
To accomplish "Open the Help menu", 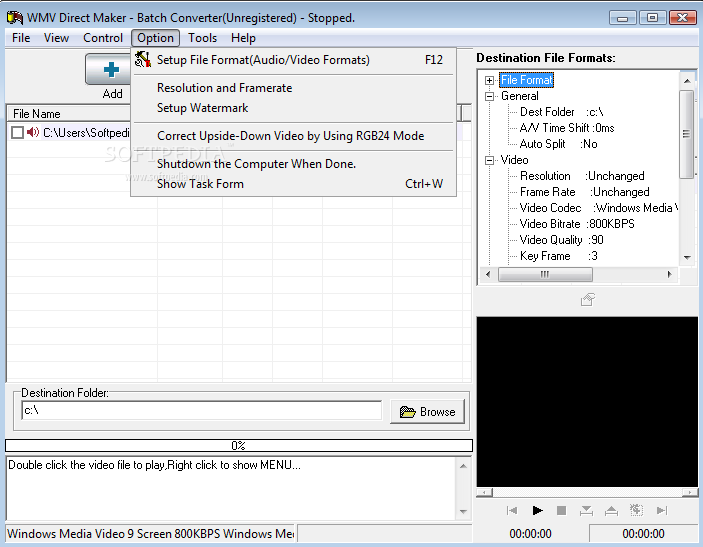I will coord(243,38).
